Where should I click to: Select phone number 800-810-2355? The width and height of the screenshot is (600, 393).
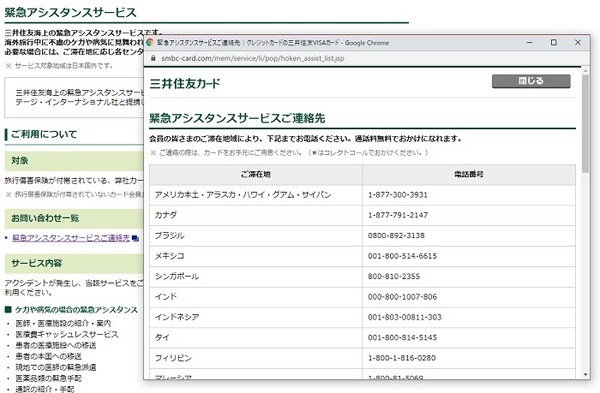(x=394, y=276)
